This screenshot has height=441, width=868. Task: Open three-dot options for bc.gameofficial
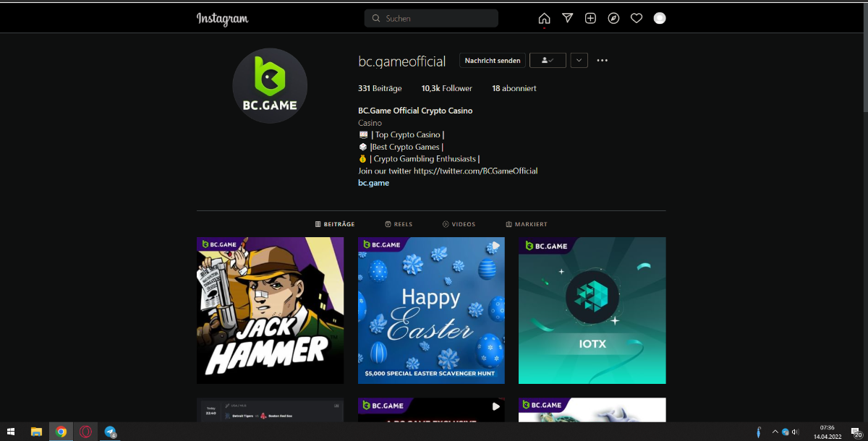[603, 61]
